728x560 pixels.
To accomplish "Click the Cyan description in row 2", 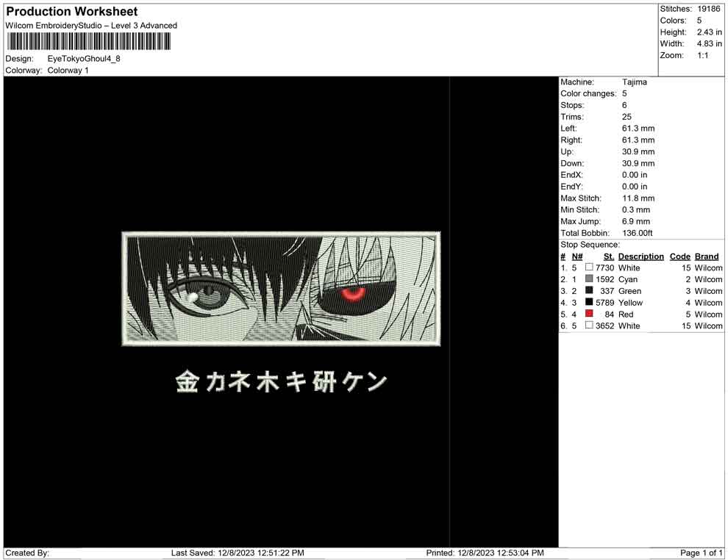I will (628, 279).
